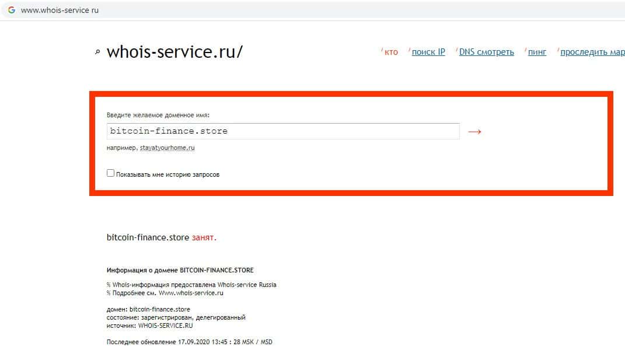The width and height of the screenshot is (625, 364).
Task: Click the 'Введите желаемое доменное имя:' label
Action: point(158,115)
